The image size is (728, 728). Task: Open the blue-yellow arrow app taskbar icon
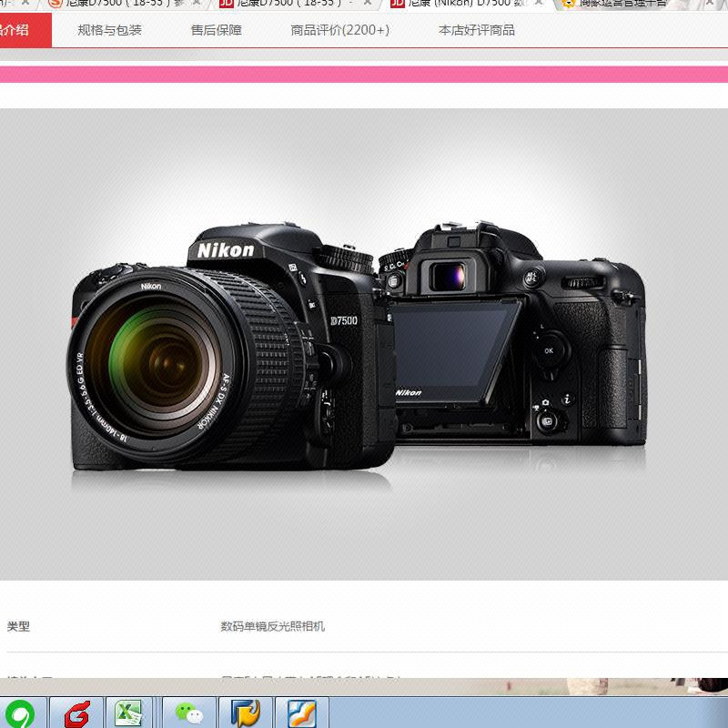point(246,713)
